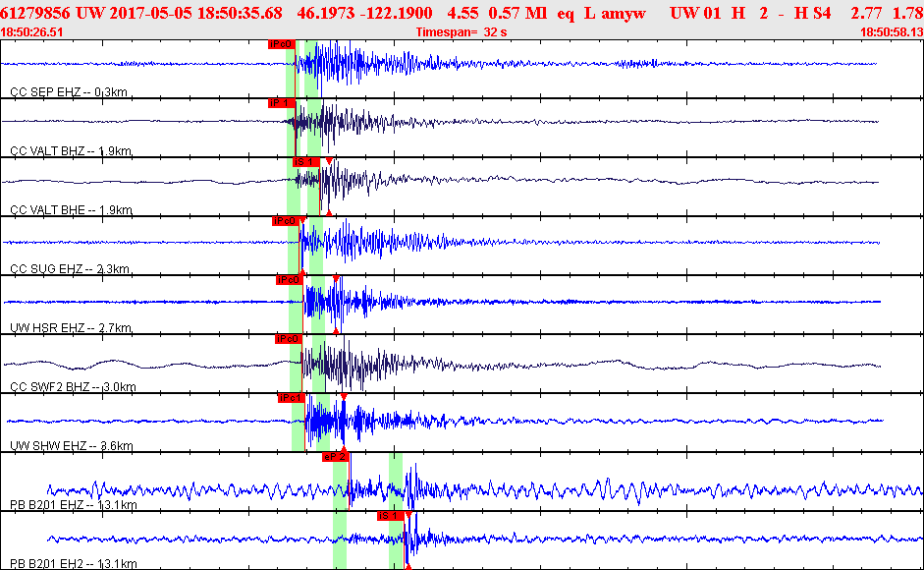Click the magnitude 0.57 Ml text

[x=518, y=13]
